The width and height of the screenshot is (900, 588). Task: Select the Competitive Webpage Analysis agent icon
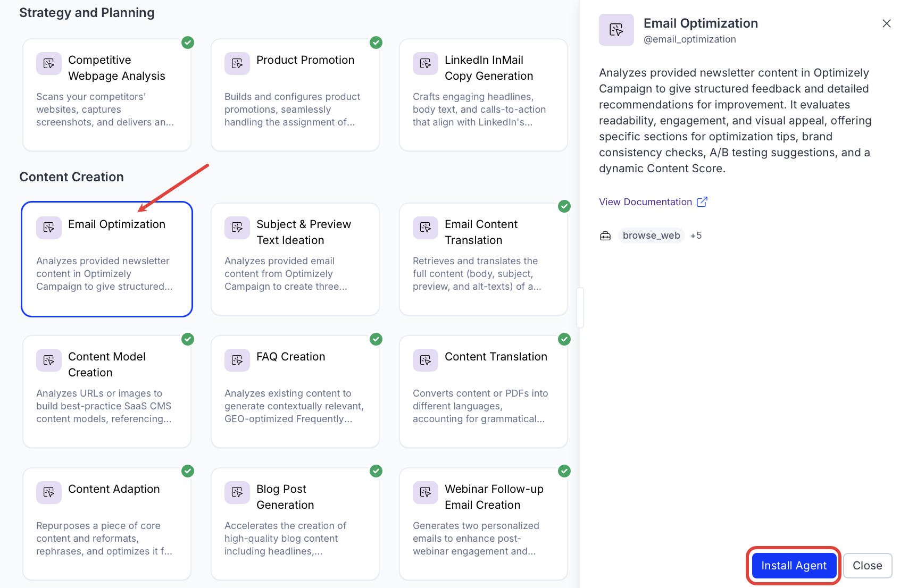pyautogui.click(x=48, y=63)
